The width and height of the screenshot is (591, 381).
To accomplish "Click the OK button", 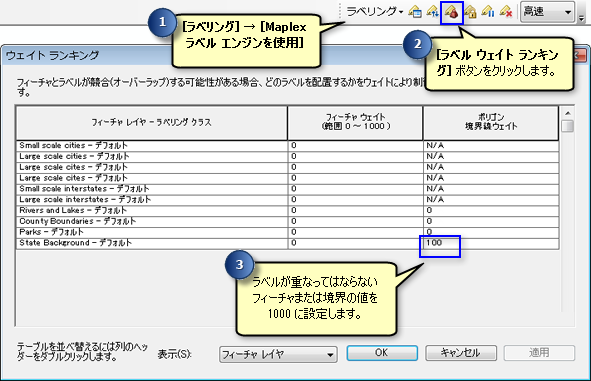I will click(382, 353).
